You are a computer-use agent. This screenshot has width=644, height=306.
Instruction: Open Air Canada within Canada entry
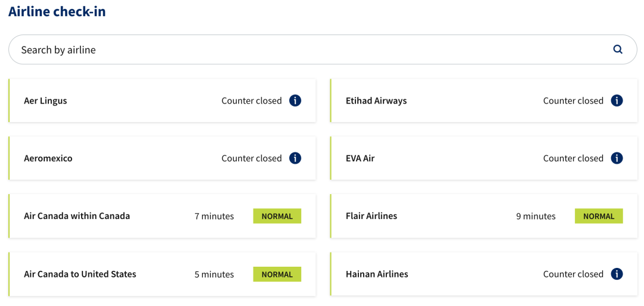[x=162, y=216]
